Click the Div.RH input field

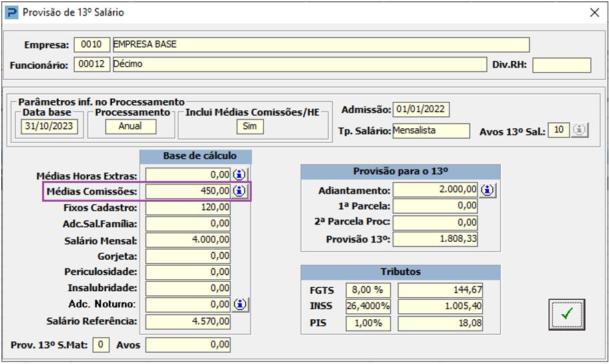(x=561, y=65)
